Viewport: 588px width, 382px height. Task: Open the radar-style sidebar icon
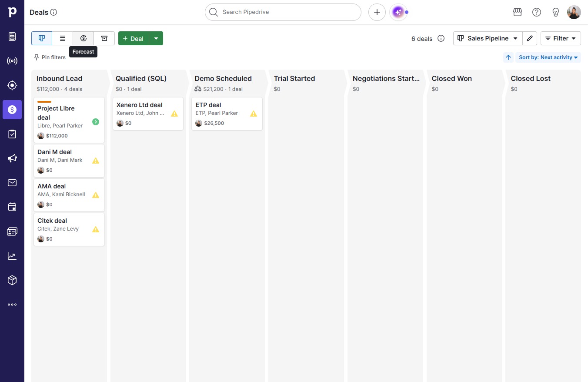pyautogui.click(x=12, y=61)
